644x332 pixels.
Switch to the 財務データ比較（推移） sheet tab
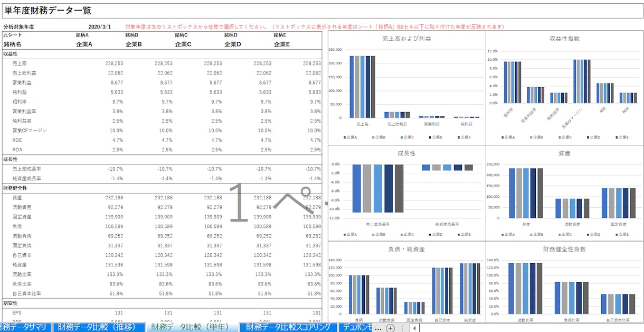pyautogui.click(x=99, y=327)
